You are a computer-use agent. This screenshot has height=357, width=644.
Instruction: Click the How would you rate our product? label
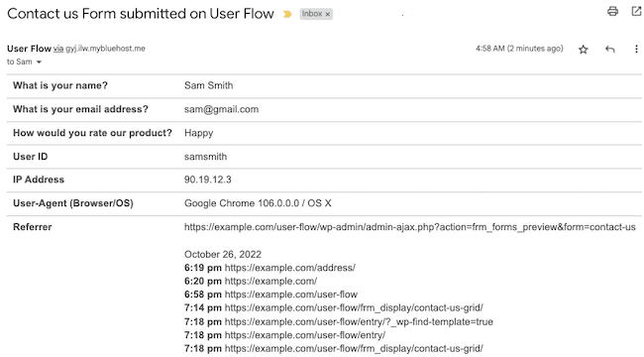tap(92, 133)
